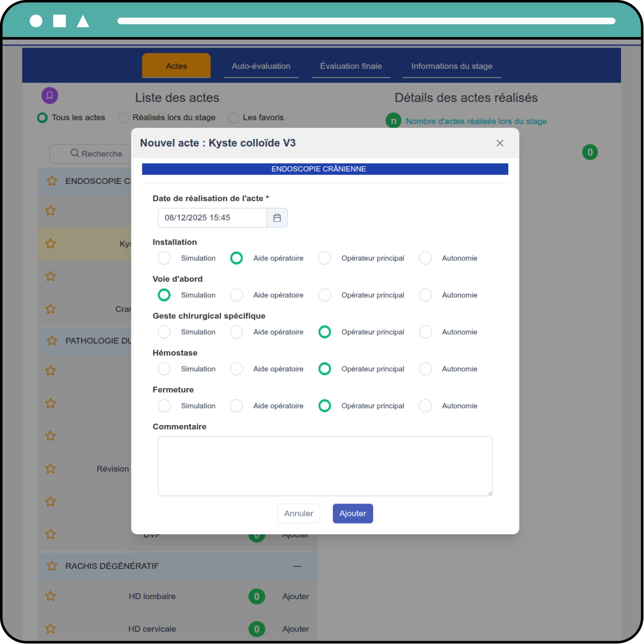Favorite the RACHIS DÉGÉNÉRATIF category star

[52, 566]
